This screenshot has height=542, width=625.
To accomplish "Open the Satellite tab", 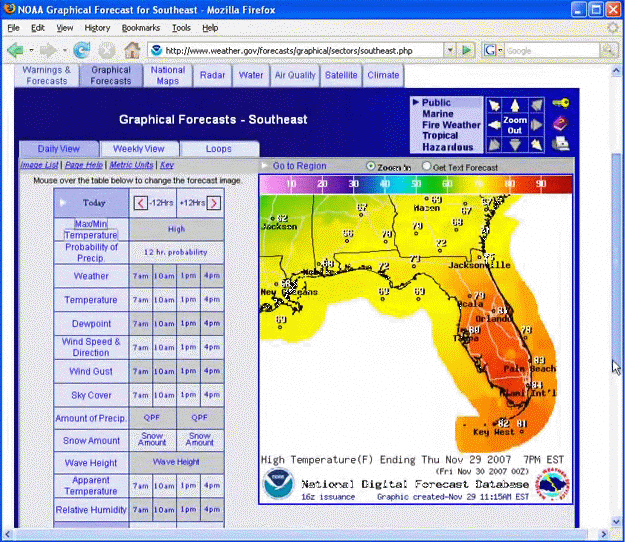I will 341,75.
